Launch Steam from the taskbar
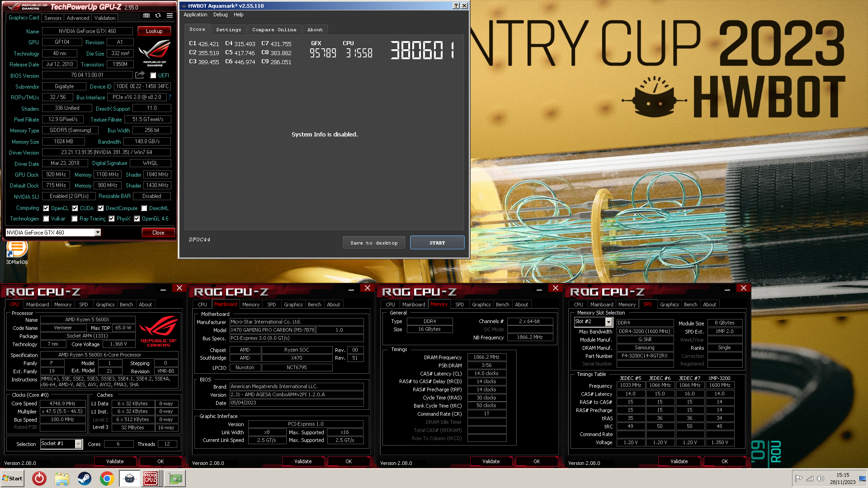 click(85, 479)
